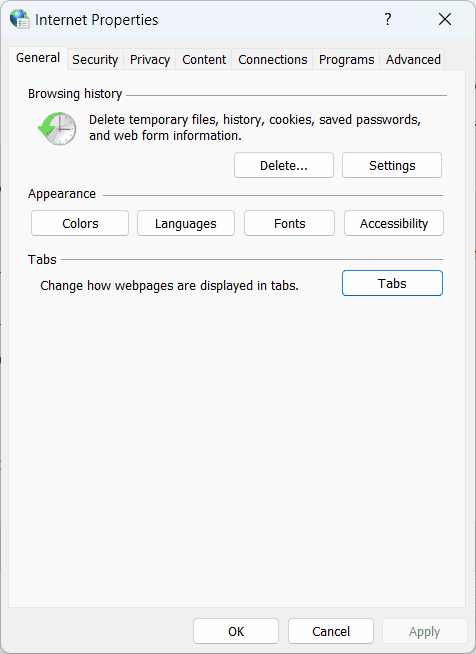The width and height of the screenshot is (476, 654).
Task: Click the Accessibility button
Action: [x=394, y=223]
